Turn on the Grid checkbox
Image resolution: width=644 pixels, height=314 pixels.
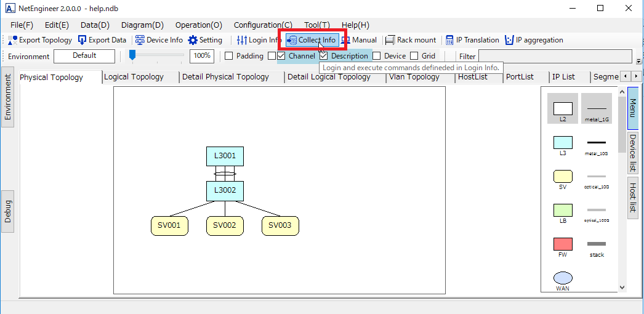[414, 56]
